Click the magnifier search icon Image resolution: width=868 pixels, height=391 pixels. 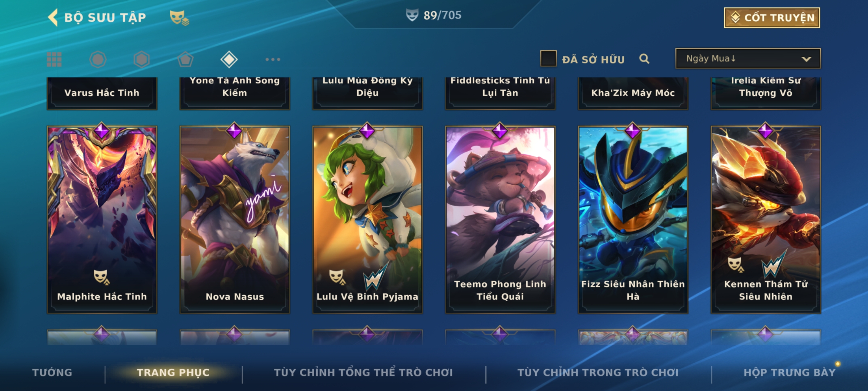point(644,59)
